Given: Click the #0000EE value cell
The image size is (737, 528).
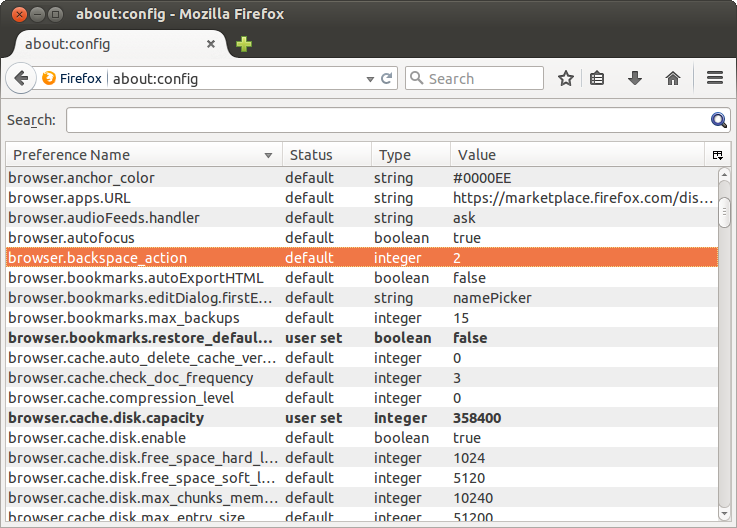Looking at the screenshot, I should pyautogui.click(x=482, y=178).
